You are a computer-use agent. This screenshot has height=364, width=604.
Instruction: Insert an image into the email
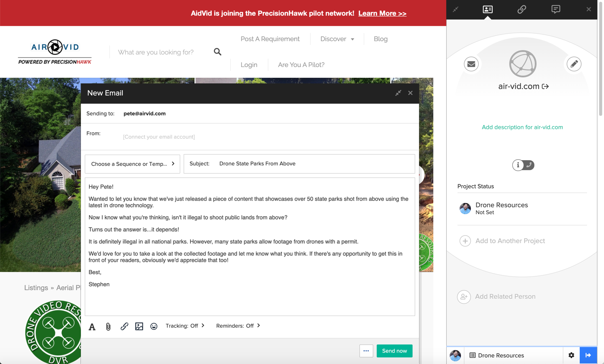139,326
